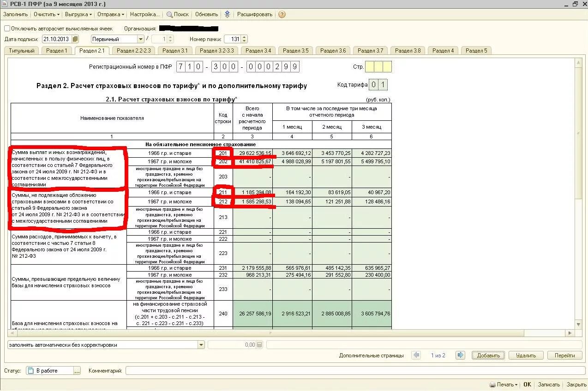This screenshot has width=588, height=391.
Task: Open the calendar picker beside Дата подписи
Action: coord(75,39)
